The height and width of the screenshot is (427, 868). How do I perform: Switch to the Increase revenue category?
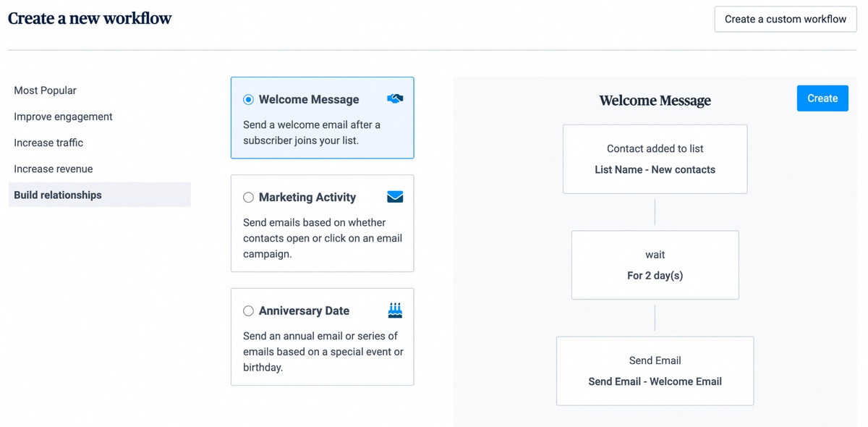[x=53, y=169]
